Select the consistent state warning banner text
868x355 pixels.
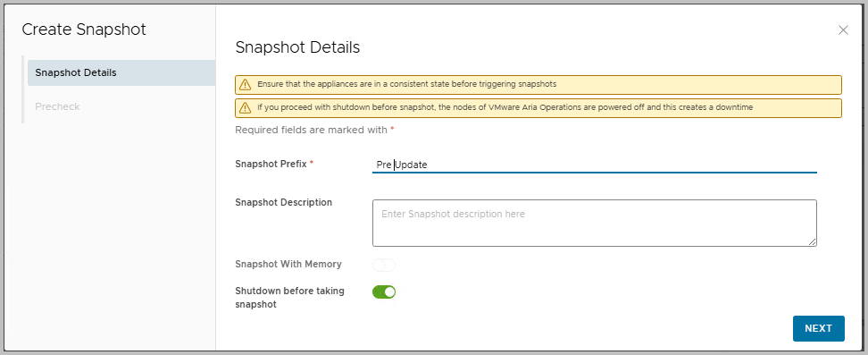407,84
